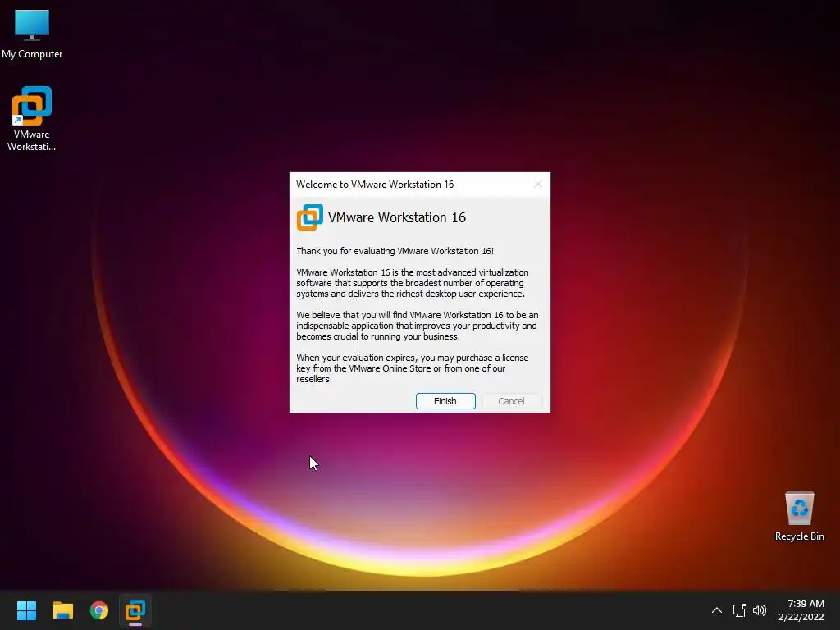Open the volume control tray icon
The width and height of the screenshot is (840, 630).
pos(760,610)
